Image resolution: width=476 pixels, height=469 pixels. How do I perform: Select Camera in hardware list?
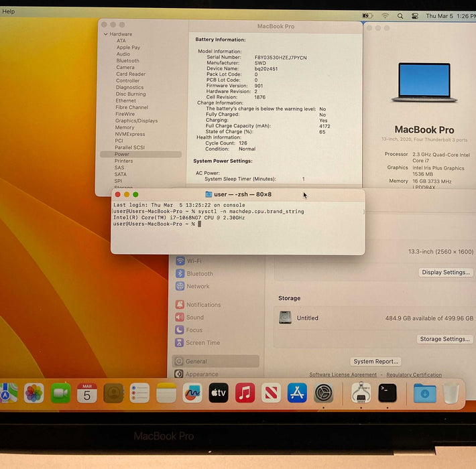pos(125,68)
